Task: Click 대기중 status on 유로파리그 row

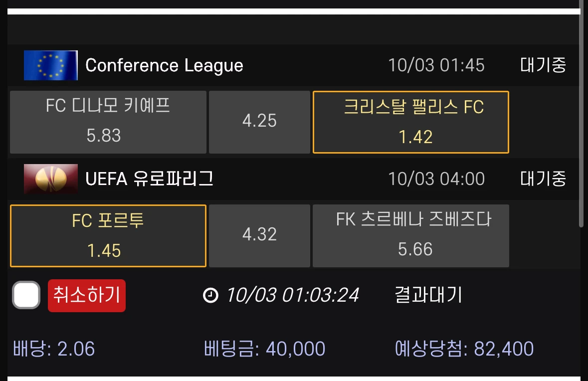Action: point(543,179)
